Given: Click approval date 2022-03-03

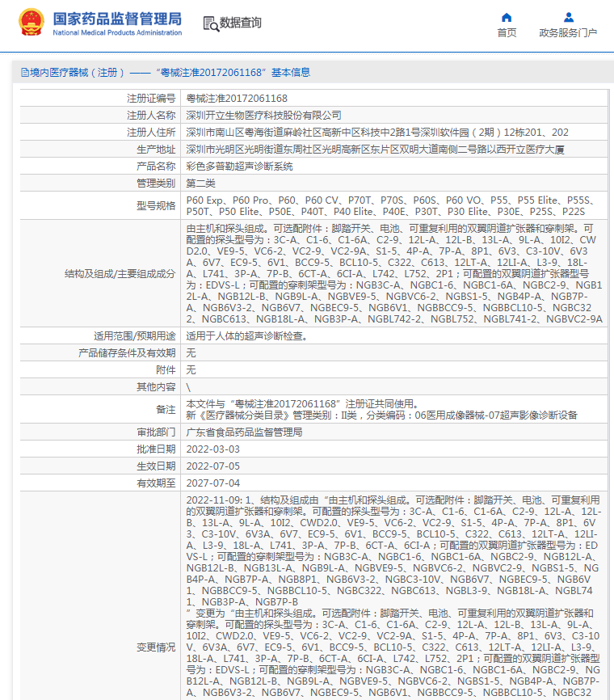Looking at the screenshot, I should coord(212,449).
